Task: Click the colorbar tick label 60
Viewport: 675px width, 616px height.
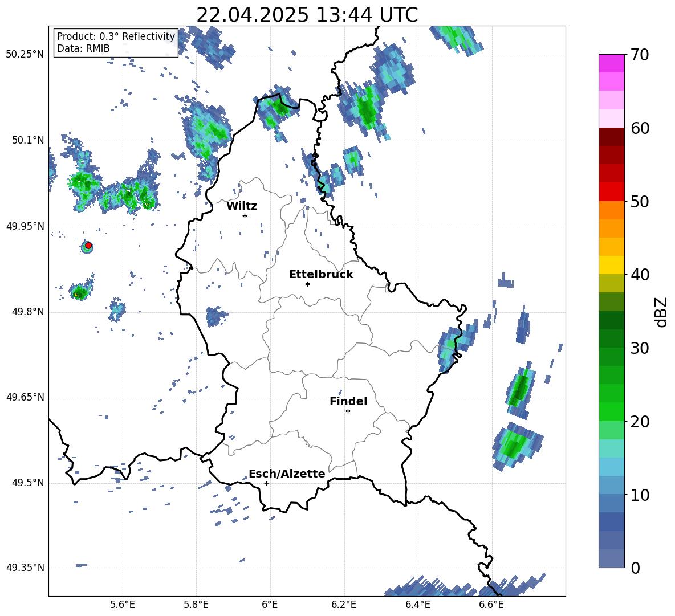Action: pyautogui.click(x=640, y=128)
